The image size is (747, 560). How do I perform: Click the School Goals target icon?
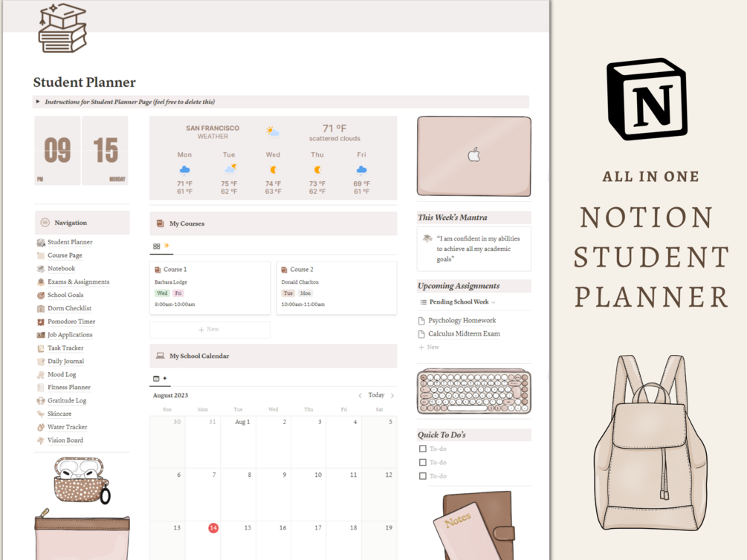(x=41, y=296)
